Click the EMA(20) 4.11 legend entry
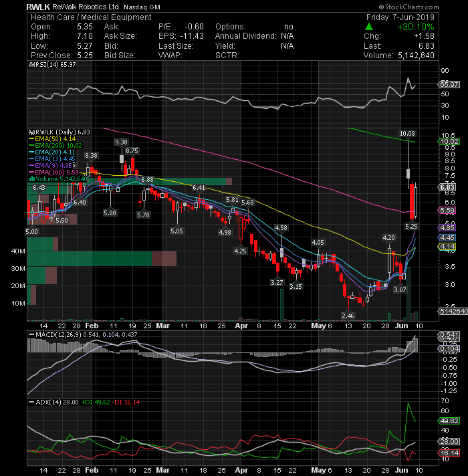Viewport: 468px width, 476px height. (52, 152)
